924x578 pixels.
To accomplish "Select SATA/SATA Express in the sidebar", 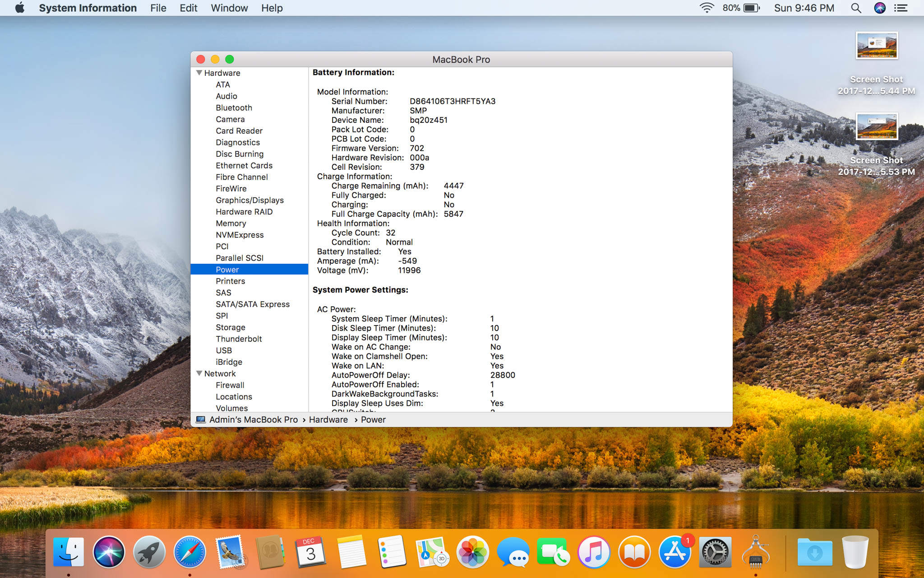I will click(253, 304).
